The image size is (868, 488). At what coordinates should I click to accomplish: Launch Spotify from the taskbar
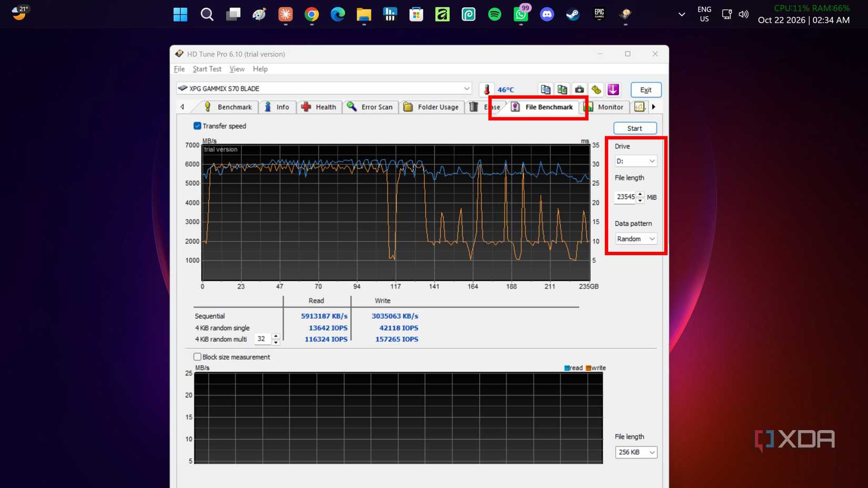494,14
